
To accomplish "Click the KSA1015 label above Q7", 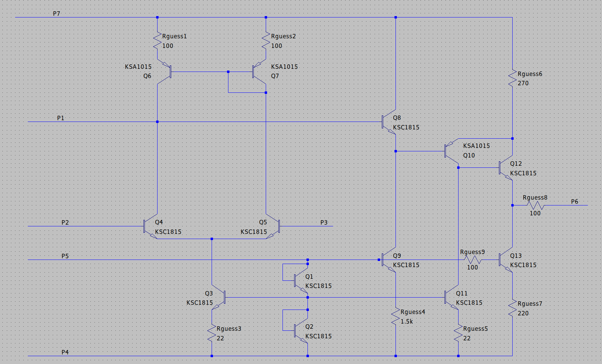I will 284,67.
